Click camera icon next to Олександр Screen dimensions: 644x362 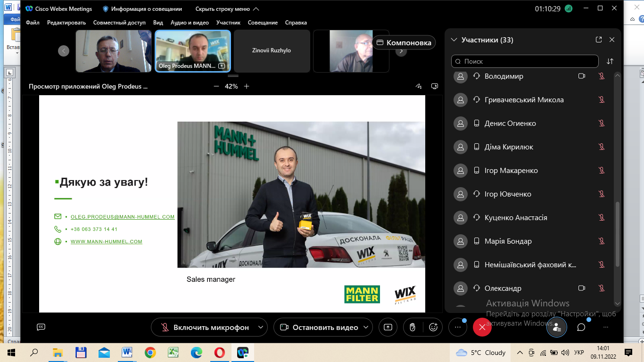click(582, 288)
